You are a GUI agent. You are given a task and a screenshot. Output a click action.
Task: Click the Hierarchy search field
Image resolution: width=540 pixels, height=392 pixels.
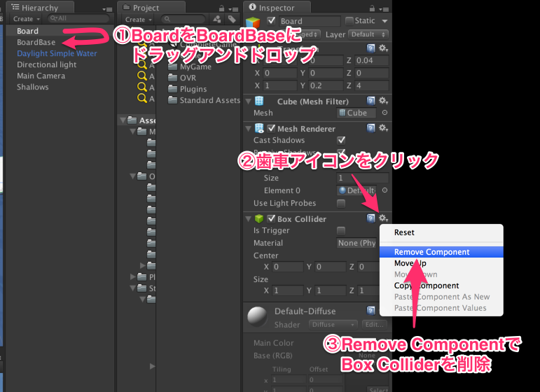point(78,18)
